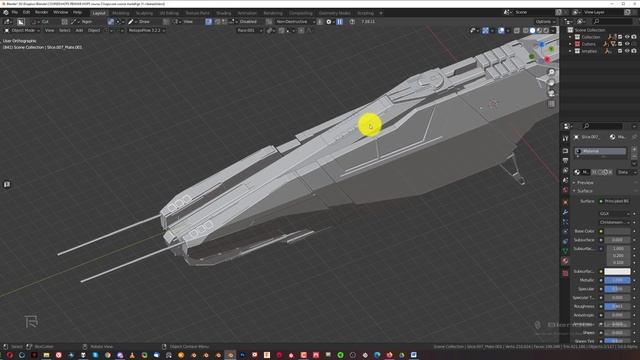Open the Tool properties tab
This screenshot has width=640, height=360.
(x=565, y=139)
